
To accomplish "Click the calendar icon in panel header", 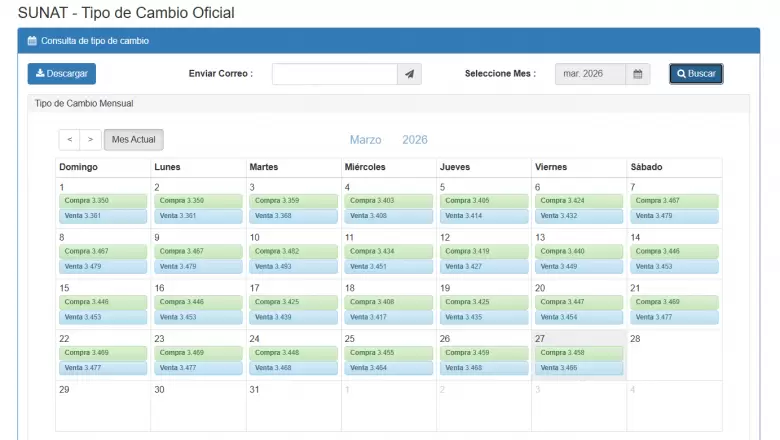I will [32, 41].
